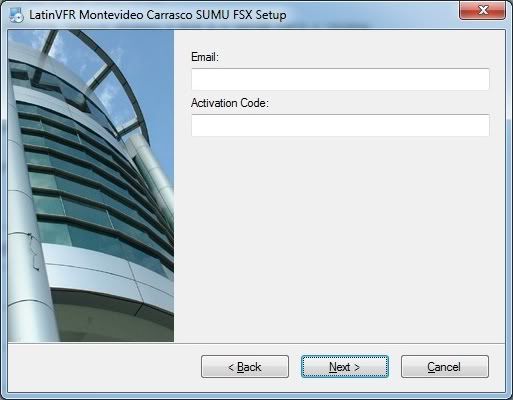This screenshot has height=400, width=513.
Task: Cancel the SUMU FSX installation
Action: (x=445, y=366)
